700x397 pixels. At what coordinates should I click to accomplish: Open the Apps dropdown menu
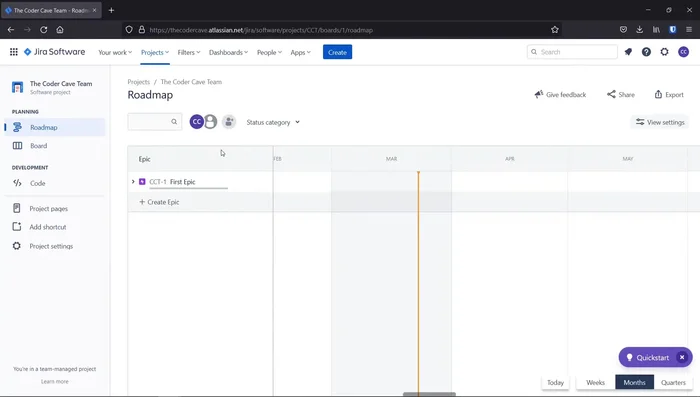300,52
